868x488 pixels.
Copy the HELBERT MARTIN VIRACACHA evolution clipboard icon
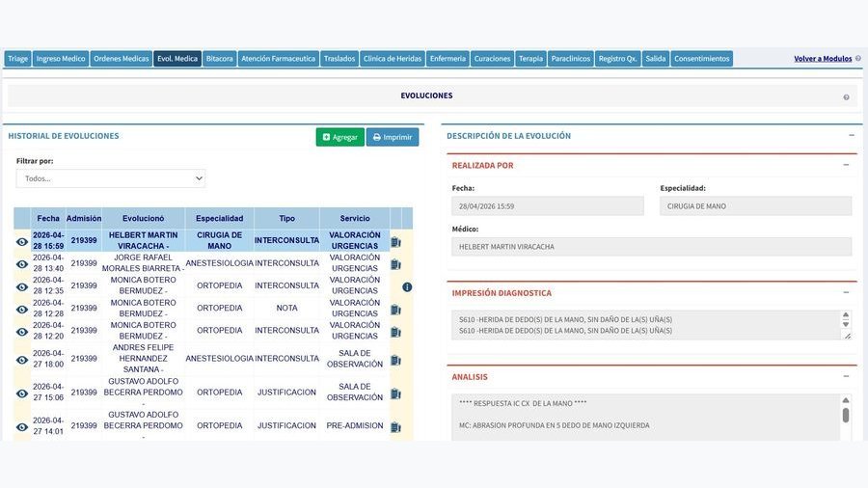(x=395, y=242)
